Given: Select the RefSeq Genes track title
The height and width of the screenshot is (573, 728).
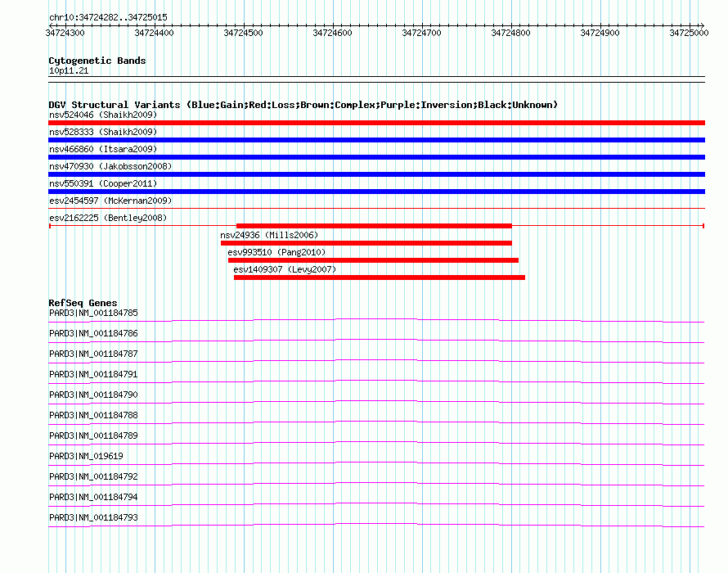Looking at the screenshot, I should [x=83, y=303].
